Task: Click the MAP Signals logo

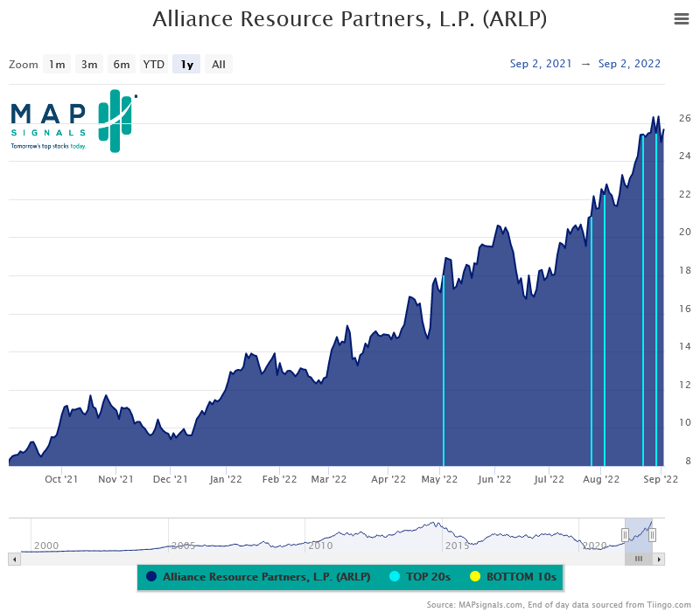Action: pyautogui.click(x=73, y=121)
